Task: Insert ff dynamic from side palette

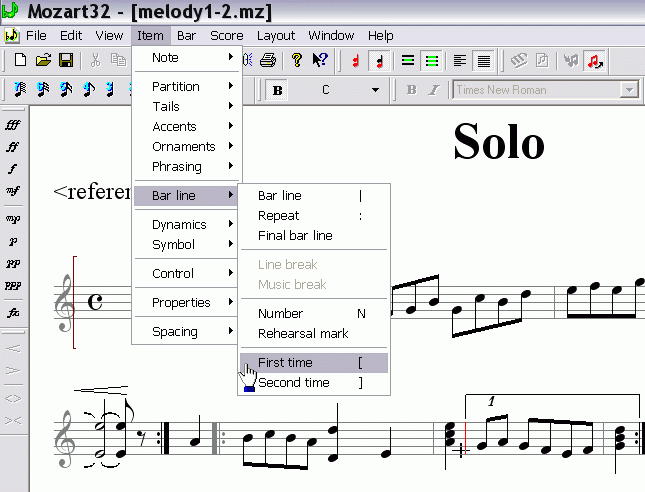Action: 13,147
